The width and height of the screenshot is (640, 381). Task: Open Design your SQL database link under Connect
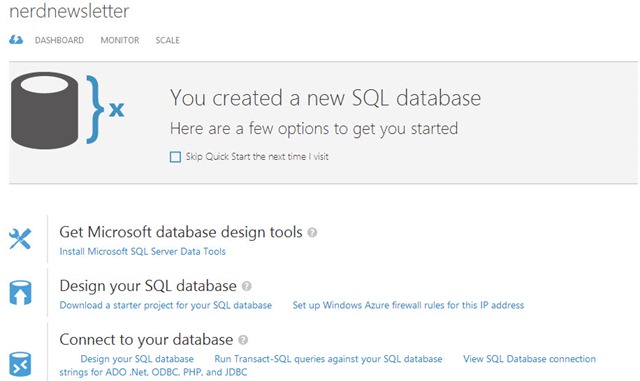(137, 359)
